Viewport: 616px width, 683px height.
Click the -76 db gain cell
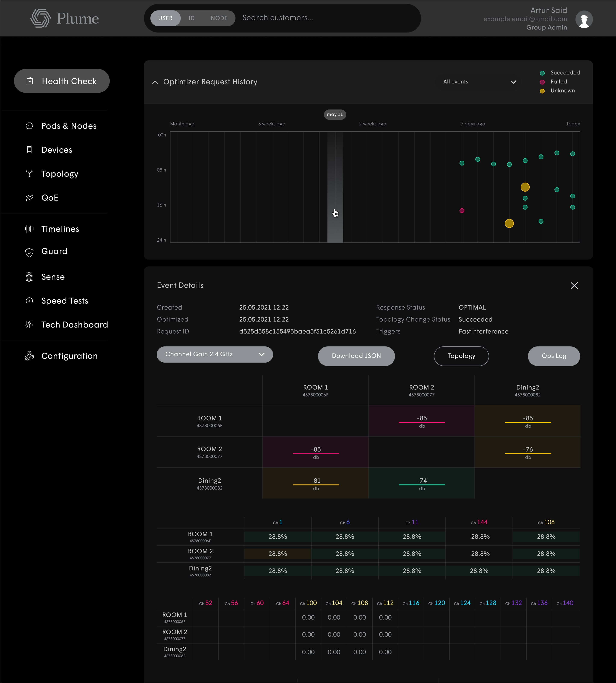click(x=528, y=452)
